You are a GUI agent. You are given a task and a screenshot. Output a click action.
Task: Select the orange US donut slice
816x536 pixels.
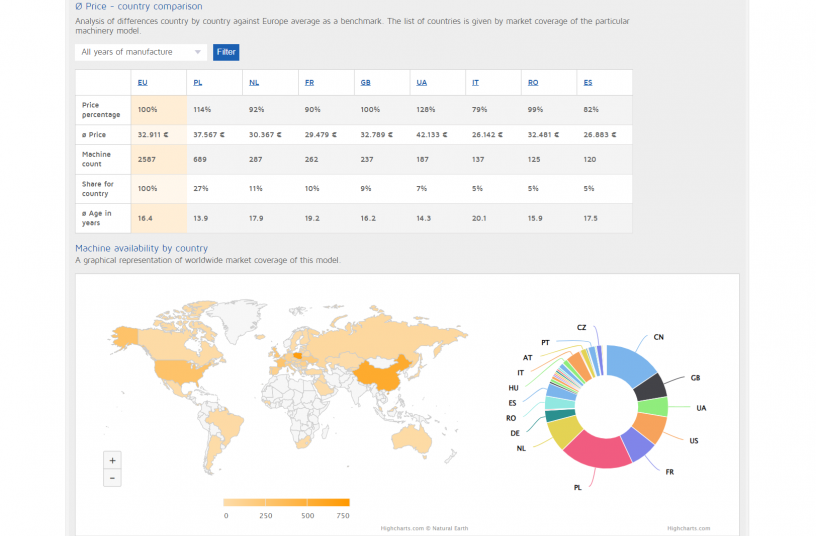pyautogui.click(x=649, y=427)
